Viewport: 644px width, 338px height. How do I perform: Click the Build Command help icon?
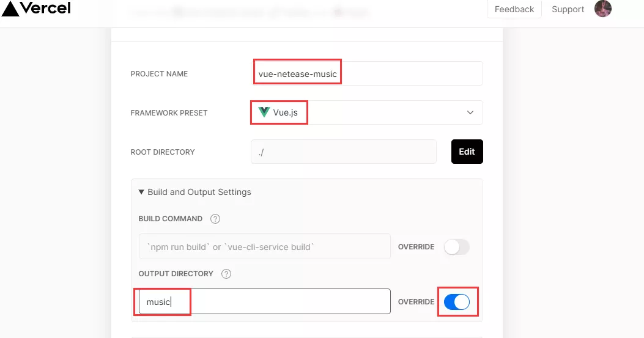[x=215, y=219]
